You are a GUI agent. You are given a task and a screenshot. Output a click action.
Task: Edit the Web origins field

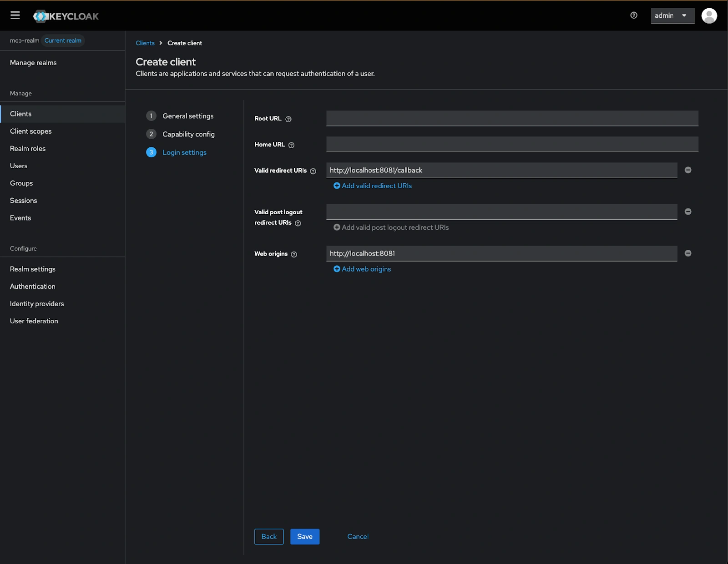coord(502,253)
